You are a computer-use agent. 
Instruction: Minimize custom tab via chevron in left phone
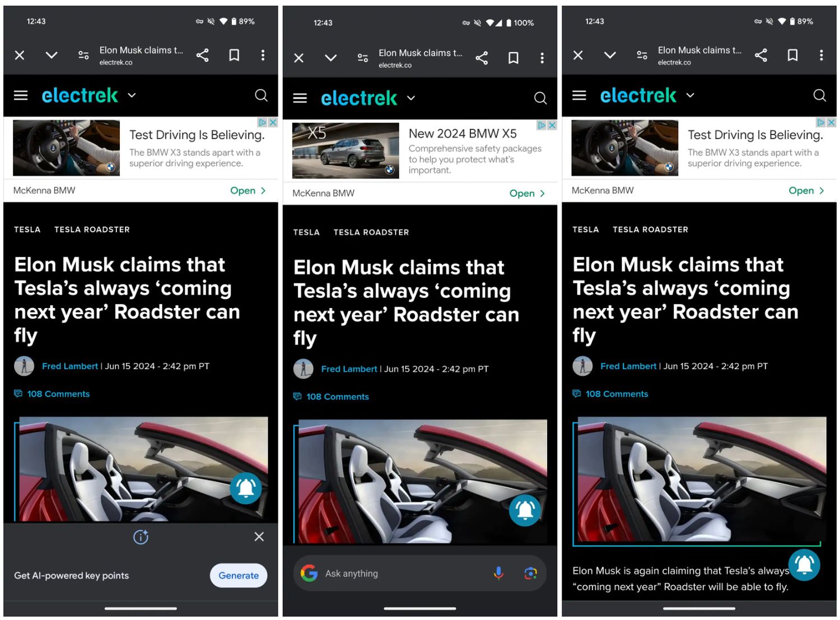point(52,55)
